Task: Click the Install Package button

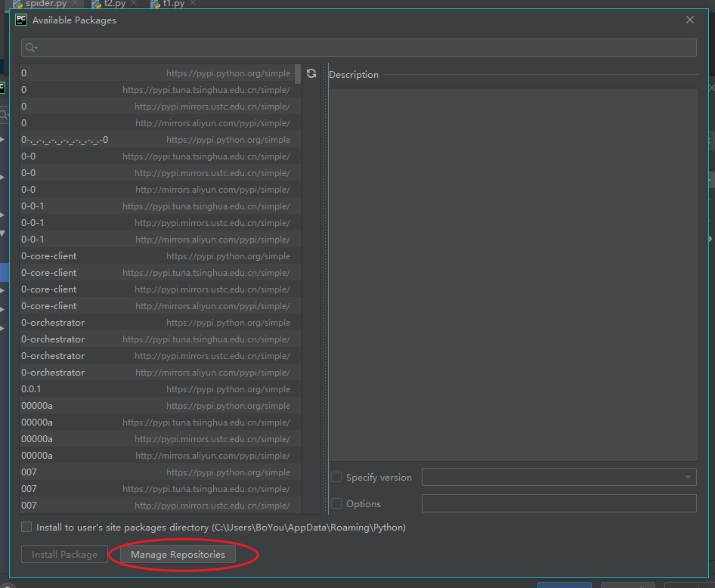Action: [x=64, y=554]
